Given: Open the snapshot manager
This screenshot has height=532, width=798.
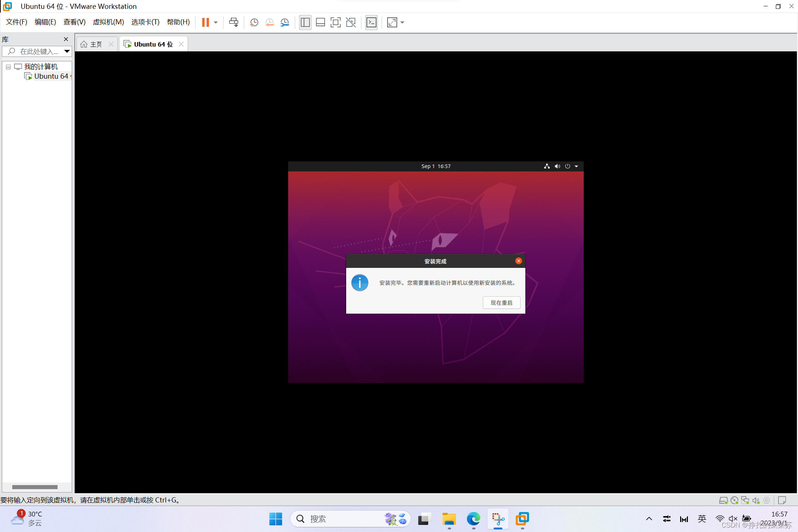Looking at the screenshot, I should [284, 23].
